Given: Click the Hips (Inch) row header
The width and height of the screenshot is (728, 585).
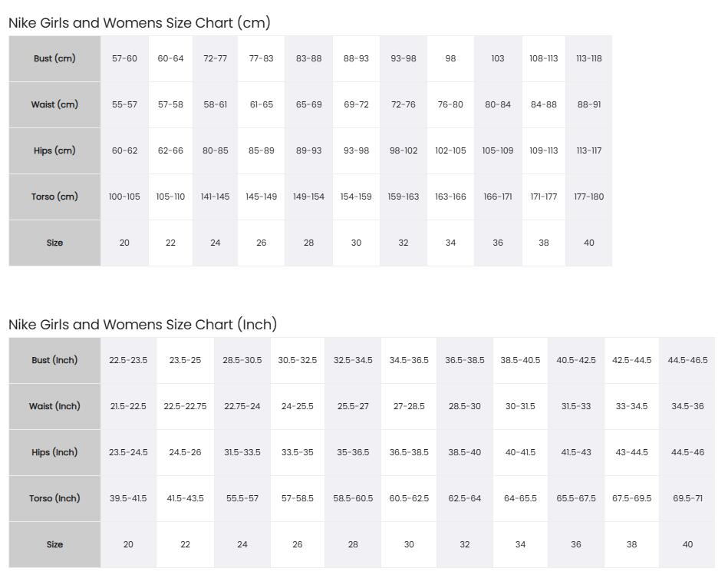Looking at the screenshot, I should (54, 452).
